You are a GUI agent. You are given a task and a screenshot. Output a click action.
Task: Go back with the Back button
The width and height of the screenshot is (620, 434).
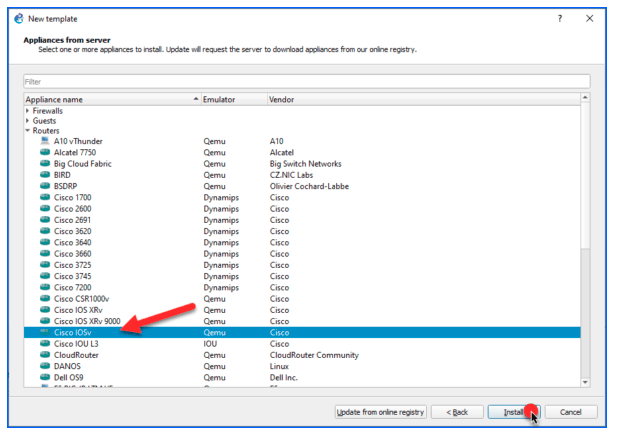tap(456, 412)
